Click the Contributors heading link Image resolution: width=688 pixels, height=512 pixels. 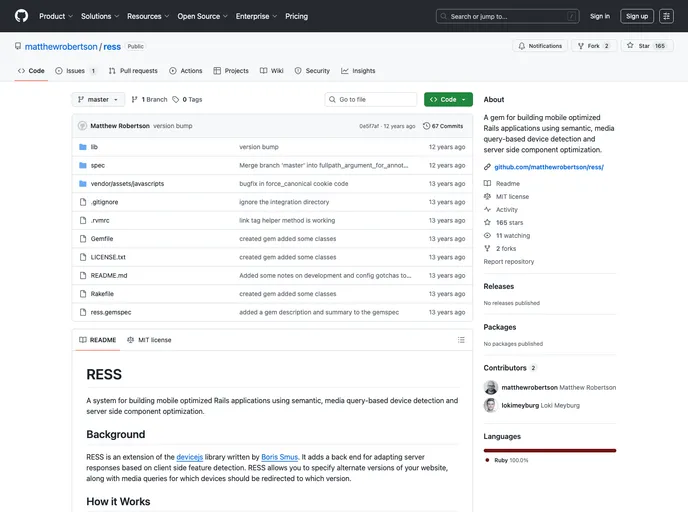505,368
